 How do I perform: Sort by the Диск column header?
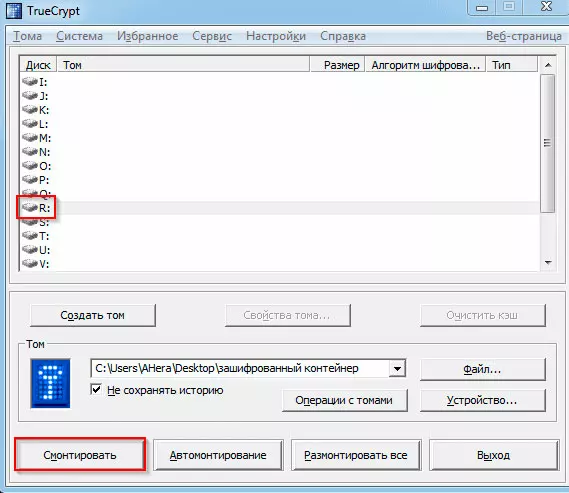pyautogui.click(x=38, y=65)
